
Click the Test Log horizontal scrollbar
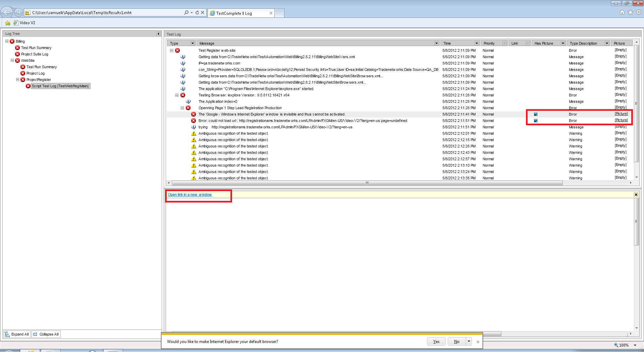pos(367,183)
